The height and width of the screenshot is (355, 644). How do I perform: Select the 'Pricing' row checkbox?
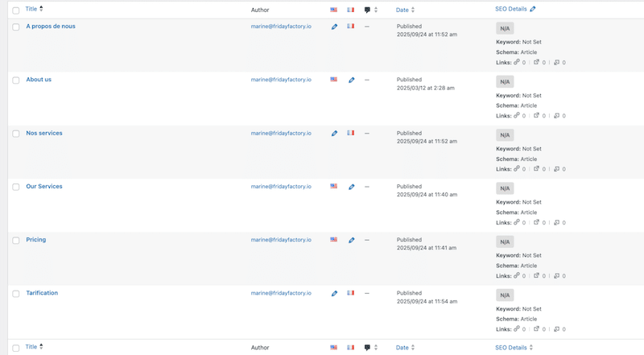point(15,241)
